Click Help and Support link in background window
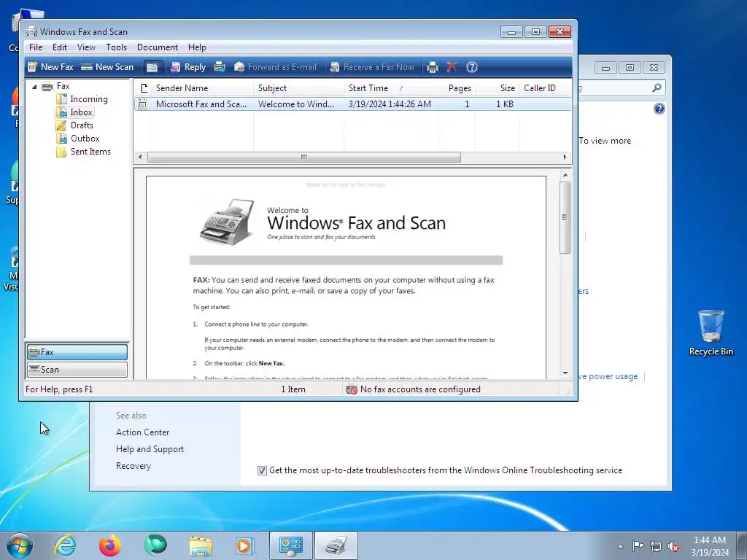The image size is (747, 560). (150, 449)
